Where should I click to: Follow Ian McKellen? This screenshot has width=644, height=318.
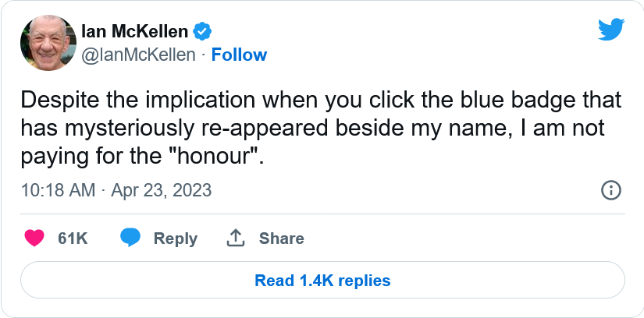click(240, 55)
